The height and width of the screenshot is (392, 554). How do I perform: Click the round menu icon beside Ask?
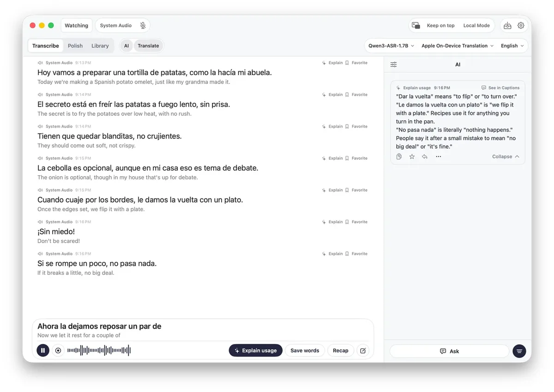pyautogui.click(x=519, y=351)
